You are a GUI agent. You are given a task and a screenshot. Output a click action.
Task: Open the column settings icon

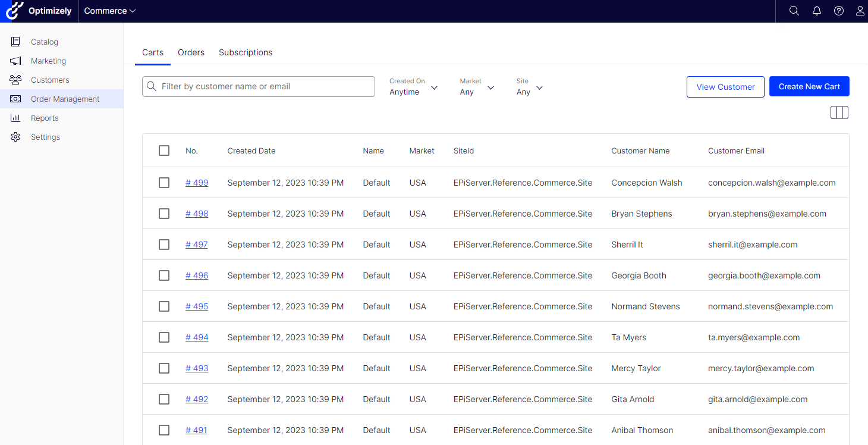click(x=839, y=112)
